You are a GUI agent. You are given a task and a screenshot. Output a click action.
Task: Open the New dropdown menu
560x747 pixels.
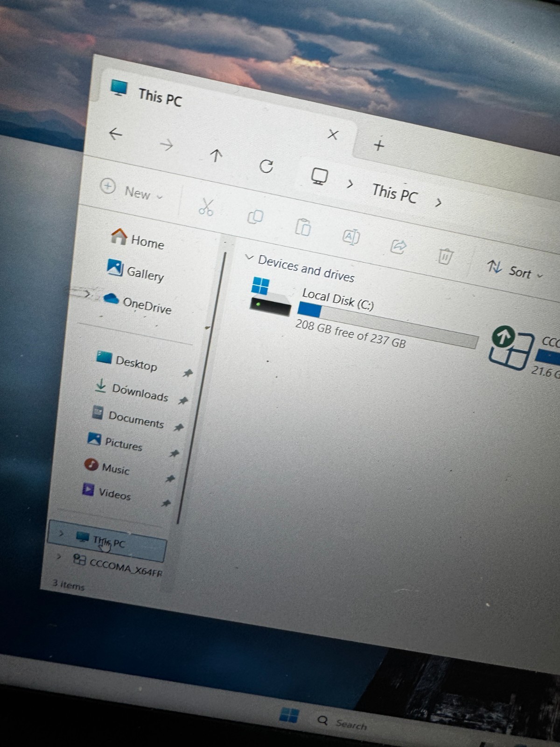tap(132, 190)
